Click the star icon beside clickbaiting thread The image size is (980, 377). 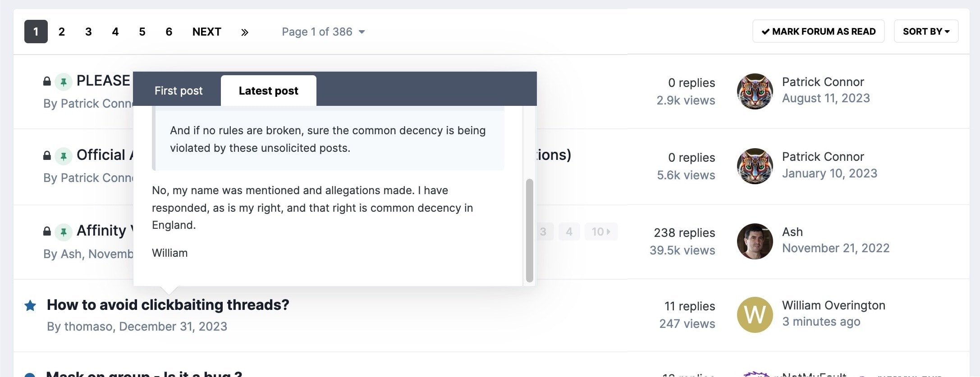[30, 306]
